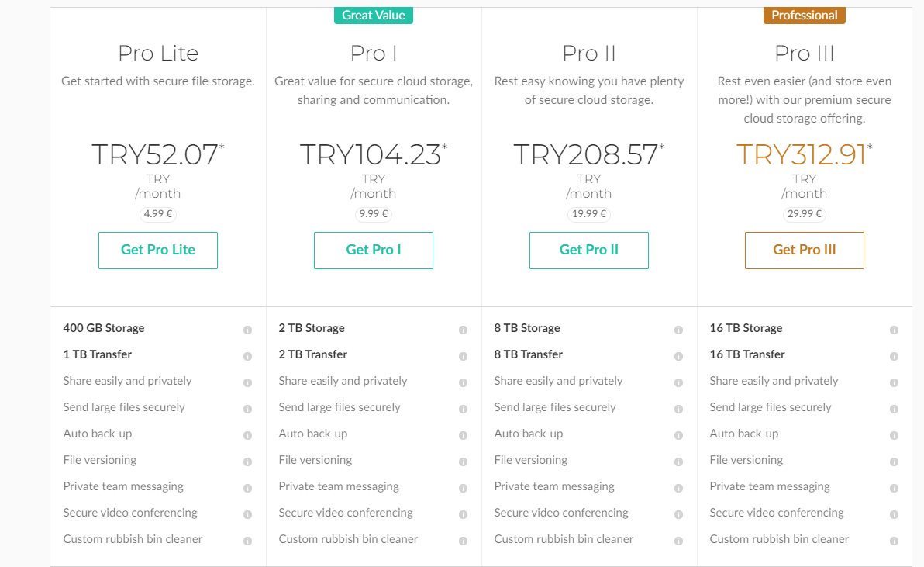Image resolution: width=924 pixels, height=567 pixels.
Task: Click the Professional badge above Pro III
Action: [x=805, y=15]
